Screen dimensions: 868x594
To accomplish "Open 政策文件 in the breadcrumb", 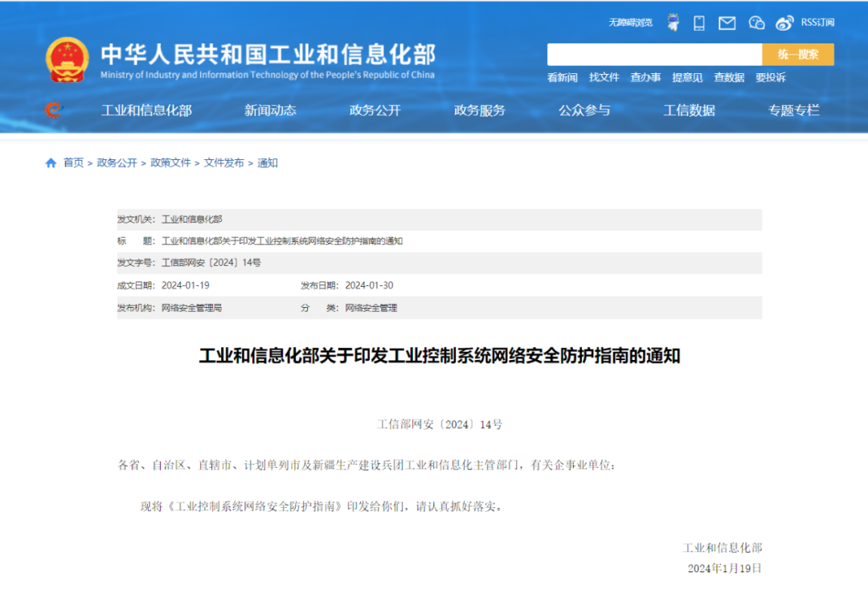I will (x=170, y=162).
